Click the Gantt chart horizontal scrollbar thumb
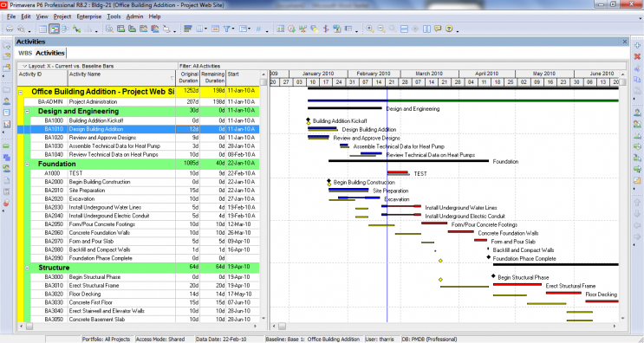Viewport: 644px width, 343px height. [x=282, y=327]
